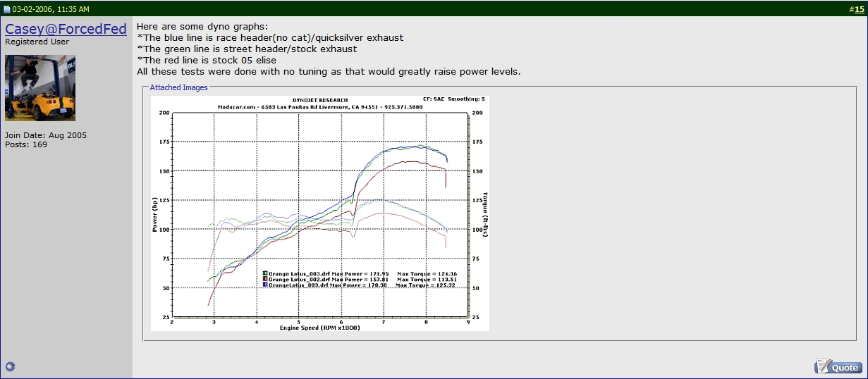The height and width of the screenshot is (379, 868).
Task: Click the user avatar with yellow Lotus
Action: pyautogui.click(x=40, y=88)
